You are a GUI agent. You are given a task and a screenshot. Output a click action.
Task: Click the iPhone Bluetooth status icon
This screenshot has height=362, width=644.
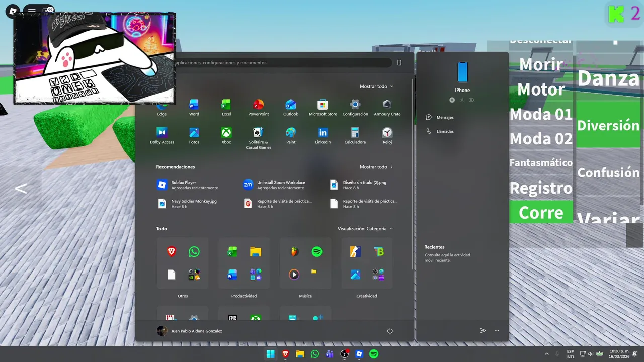(x=462, y=100)
